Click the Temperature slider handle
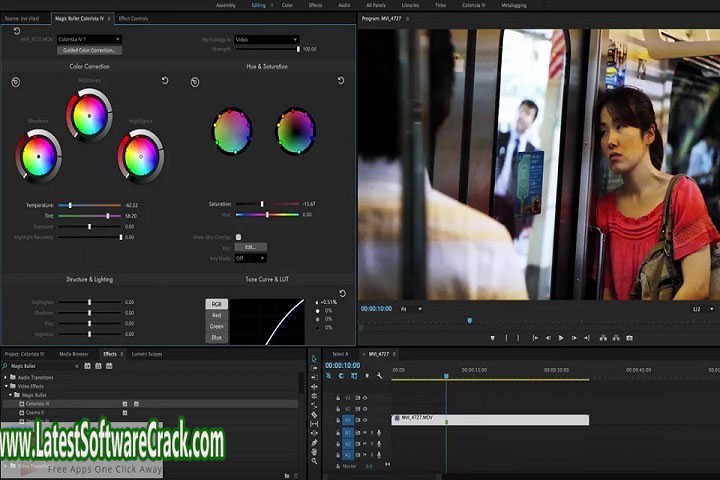The height and width of the screenshot is (480, 720). point(70,205)
